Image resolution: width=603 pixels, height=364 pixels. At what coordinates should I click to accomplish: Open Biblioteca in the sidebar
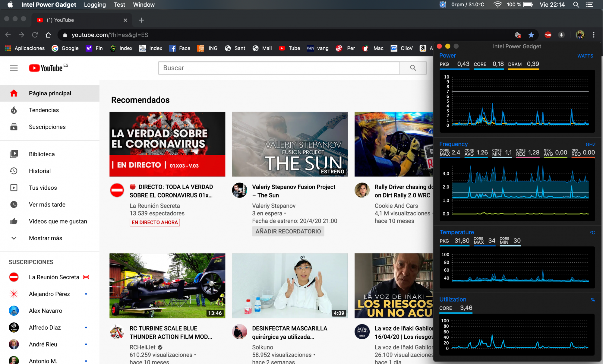(x=50, y=154)
